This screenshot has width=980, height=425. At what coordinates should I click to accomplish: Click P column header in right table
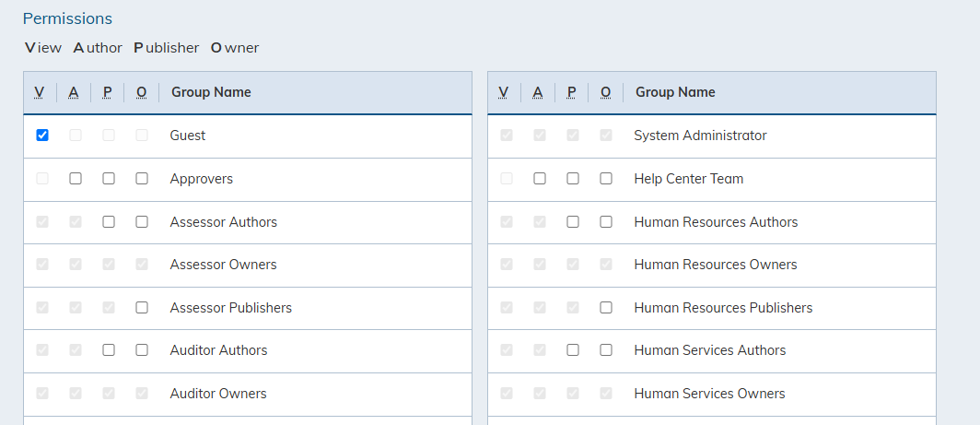coord(571,92)
